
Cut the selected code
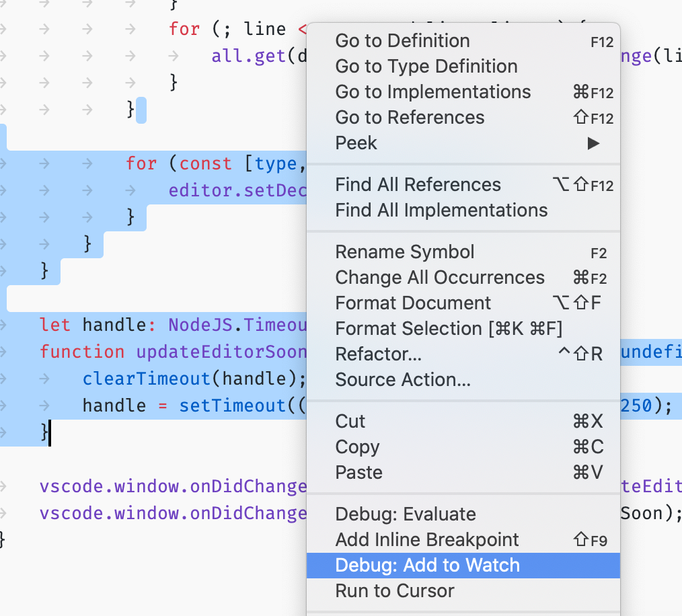click(350, 421)
